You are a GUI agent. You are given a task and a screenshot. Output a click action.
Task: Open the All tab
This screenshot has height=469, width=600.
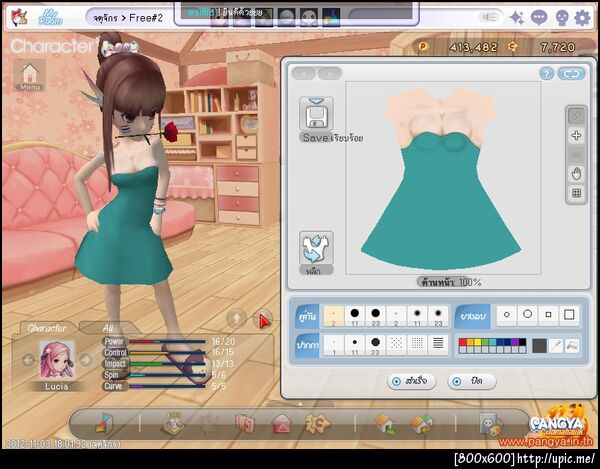[x=108, y=328]
